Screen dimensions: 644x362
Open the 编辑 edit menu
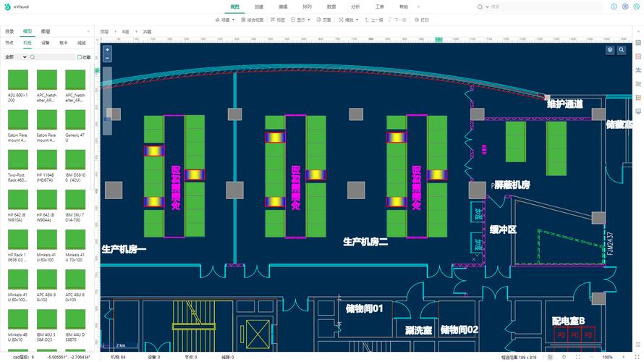pos(283,7)
